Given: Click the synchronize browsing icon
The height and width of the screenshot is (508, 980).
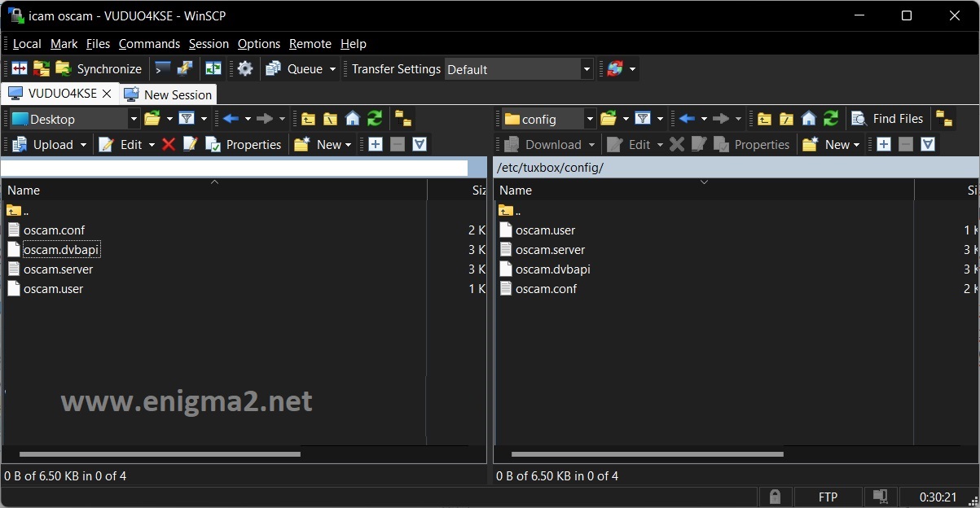Looking at the screenshot, I should [213, 69].
